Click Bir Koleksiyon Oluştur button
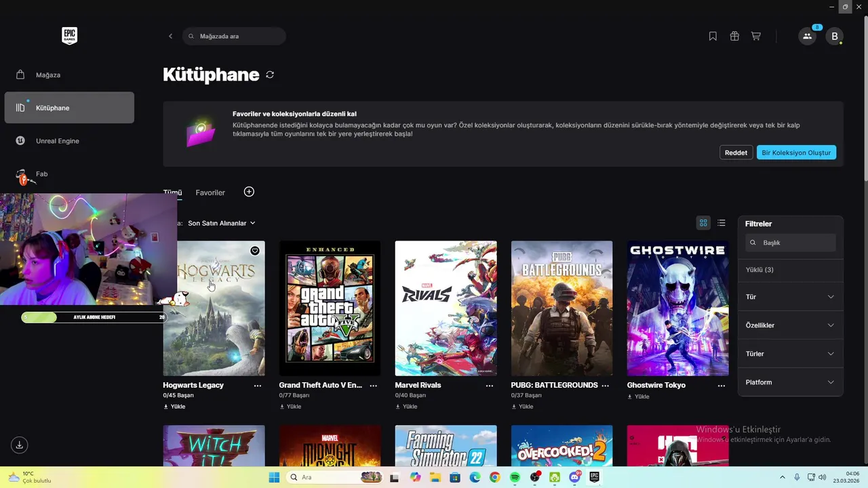Image resolution: width=868 pixels, height=488 pixels. pos(796,152)
